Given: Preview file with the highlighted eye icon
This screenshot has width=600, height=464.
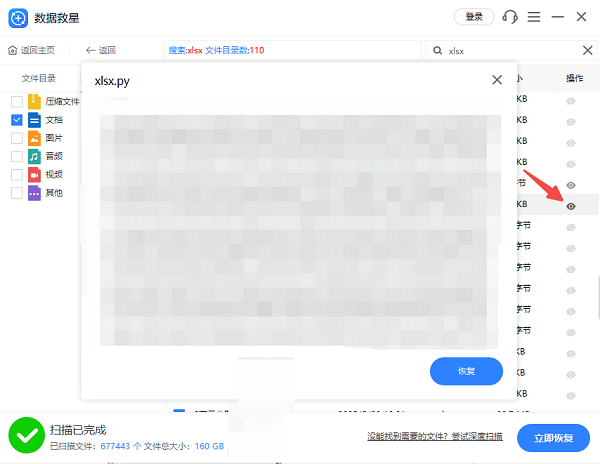Looking at the screenshot, I should pyautogui.click(x=571, y=206).
